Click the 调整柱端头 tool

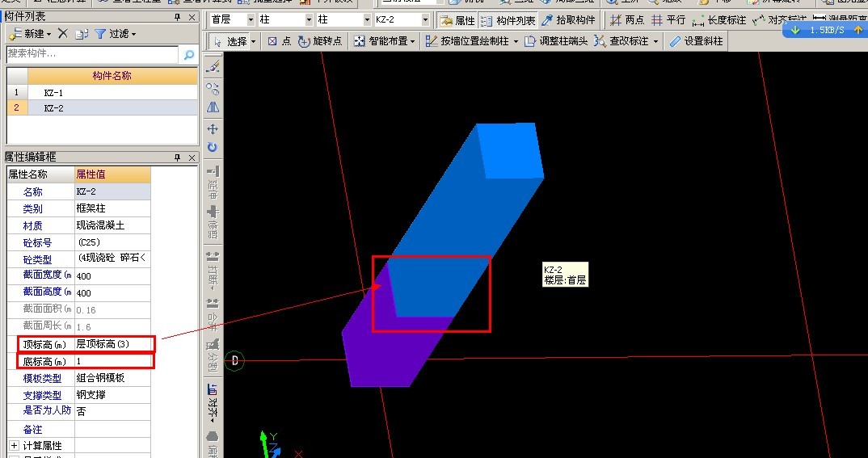point(556,41)
